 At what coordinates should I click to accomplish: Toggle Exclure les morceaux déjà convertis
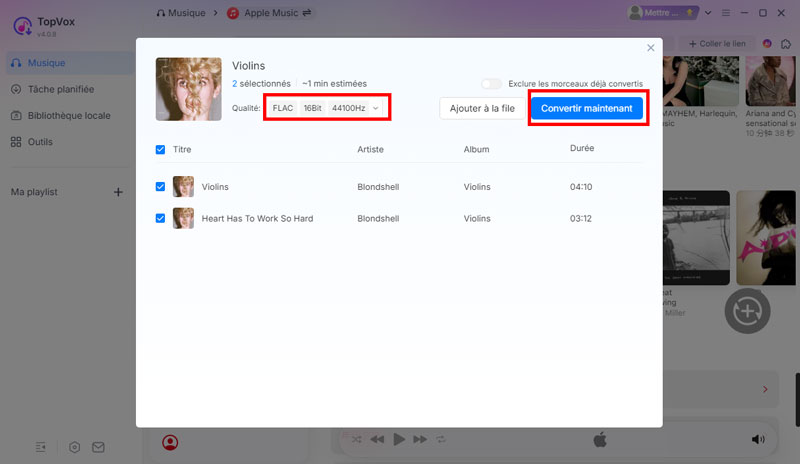(x=491, y=84)
